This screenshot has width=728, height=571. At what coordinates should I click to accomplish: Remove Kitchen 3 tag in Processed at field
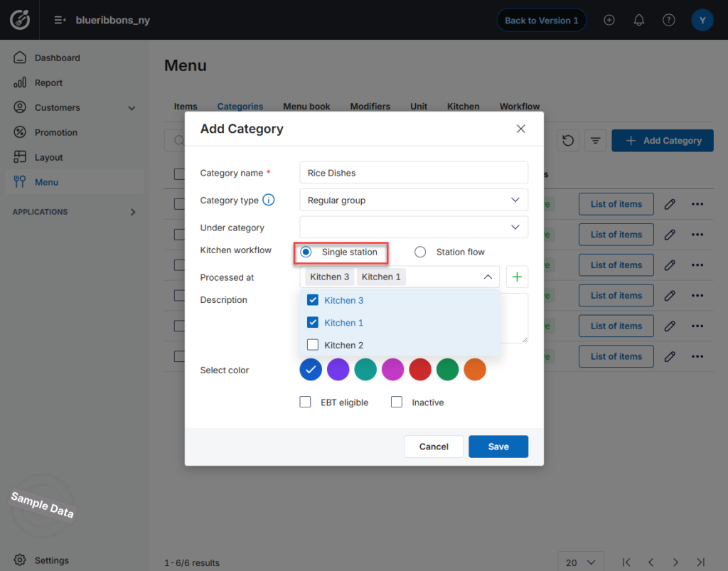[330, 277]
